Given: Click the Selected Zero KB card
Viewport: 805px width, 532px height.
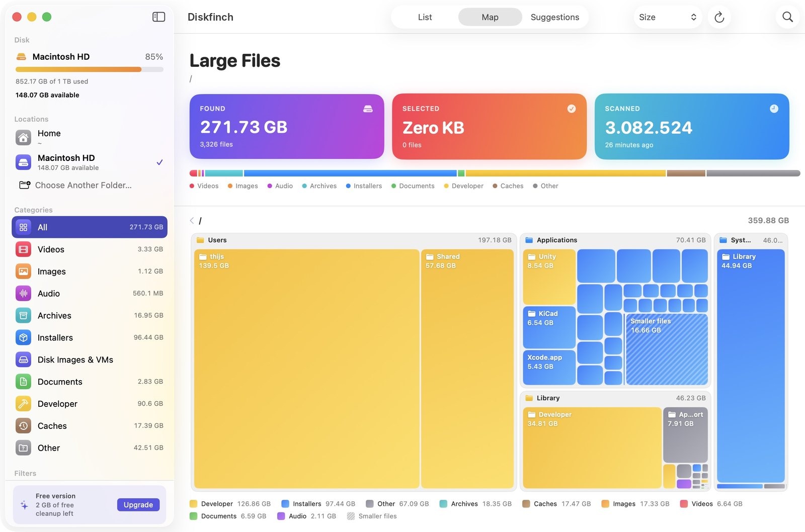Looking at the screenshot, I should [489, 126].
